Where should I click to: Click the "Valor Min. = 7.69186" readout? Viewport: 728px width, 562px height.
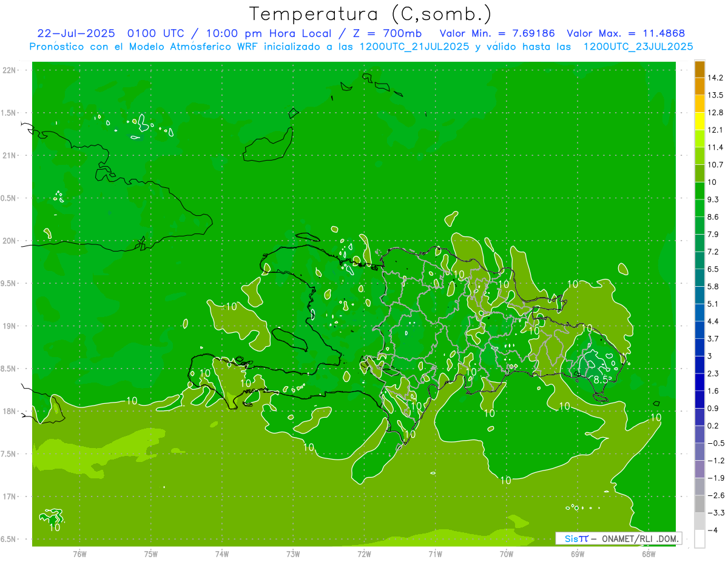tap(497, 33)
